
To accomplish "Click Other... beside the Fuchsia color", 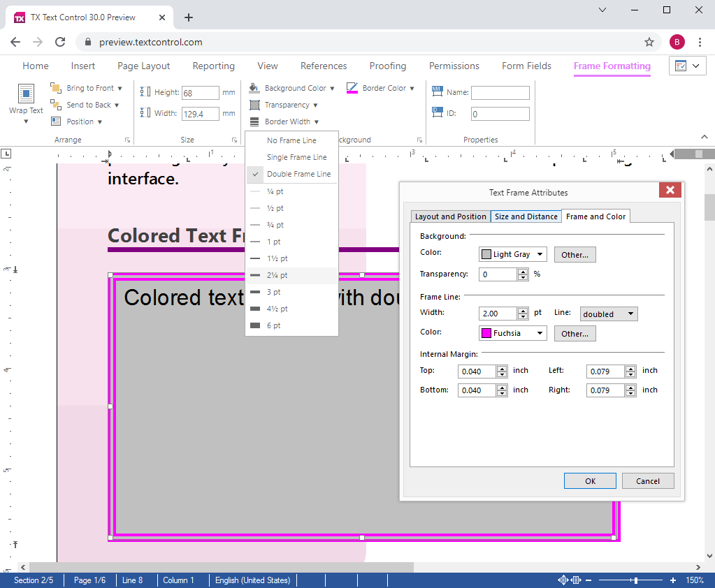I will tap(575, 333).
